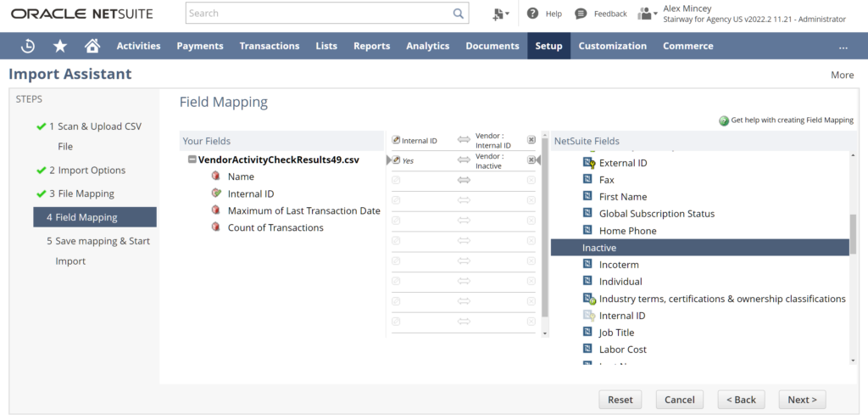Select Name under Your Fields
The width and height of the screenshot is (868, 420).
tap(241, 176)
